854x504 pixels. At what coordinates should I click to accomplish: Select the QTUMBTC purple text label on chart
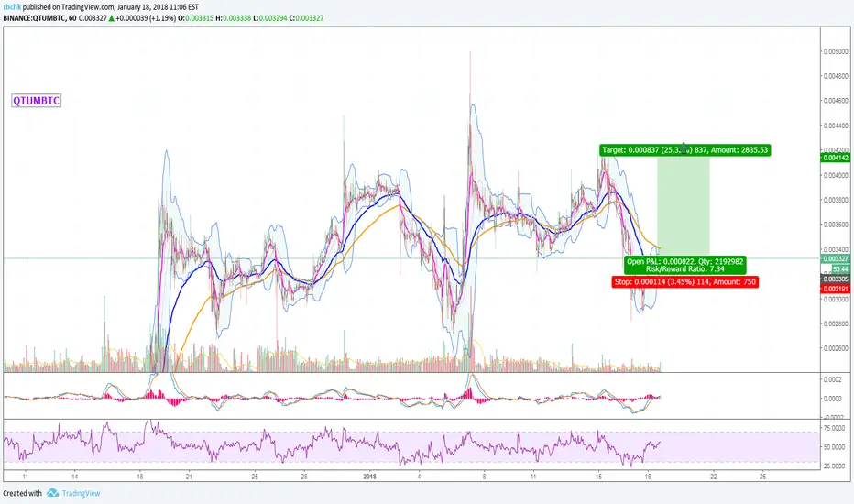click(37, 100)
